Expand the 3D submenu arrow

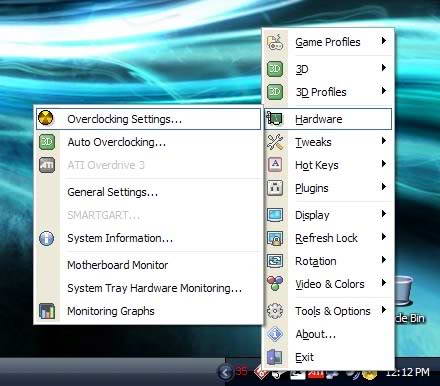pyautogui.click(x=384, y=68)
